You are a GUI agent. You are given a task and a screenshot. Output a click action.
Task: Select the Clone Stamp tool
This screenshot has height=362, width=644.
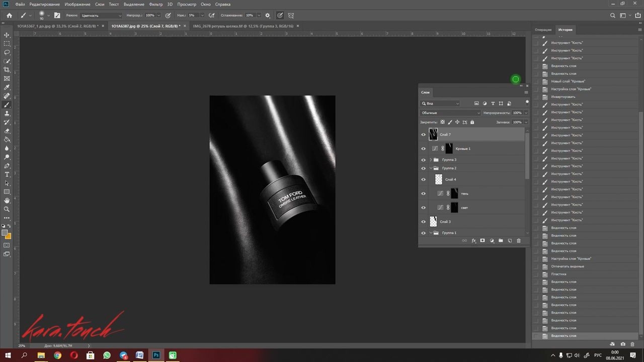[x=7, y=114]
